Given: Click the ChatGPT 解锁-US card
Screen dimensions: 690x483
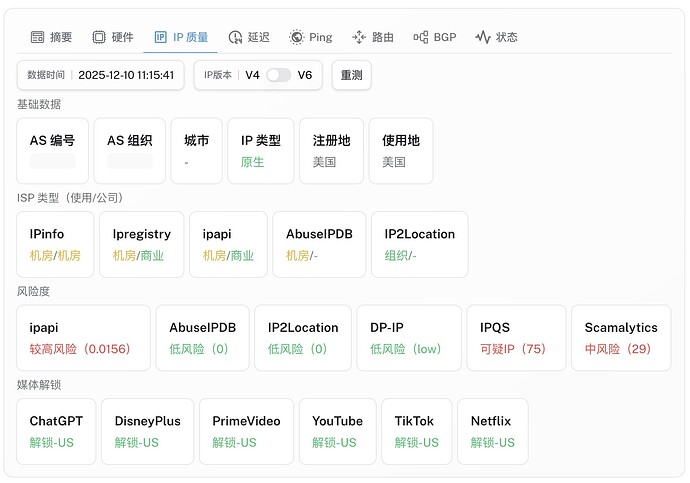Looking at the screenshot, I should [56, 432].
